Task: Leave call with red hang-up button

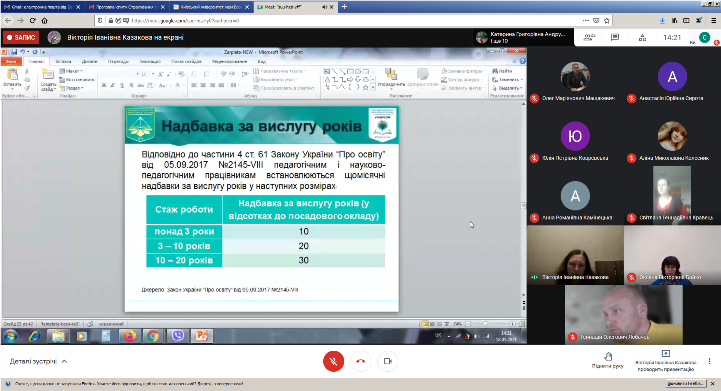Action: 360,361
